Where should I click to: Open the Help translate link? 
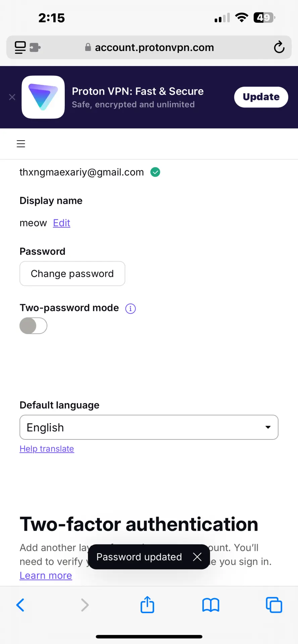47,449
